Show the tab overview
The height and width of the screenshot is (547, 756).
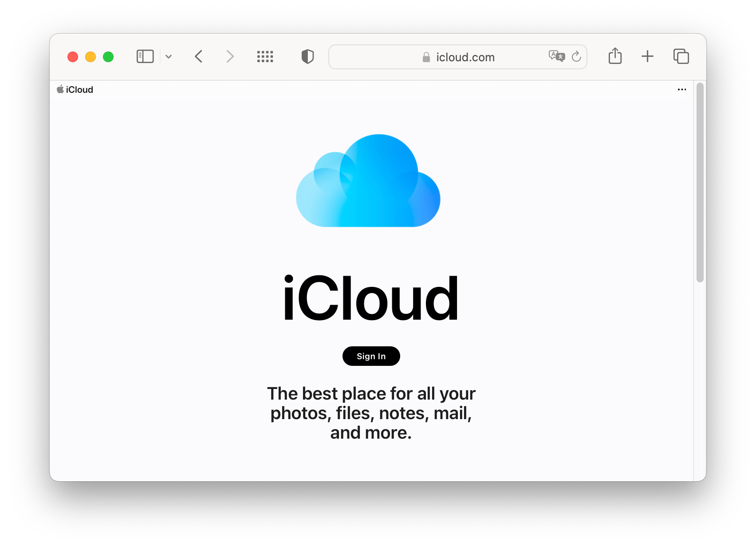pyautogui.click(x=681, y=56)
